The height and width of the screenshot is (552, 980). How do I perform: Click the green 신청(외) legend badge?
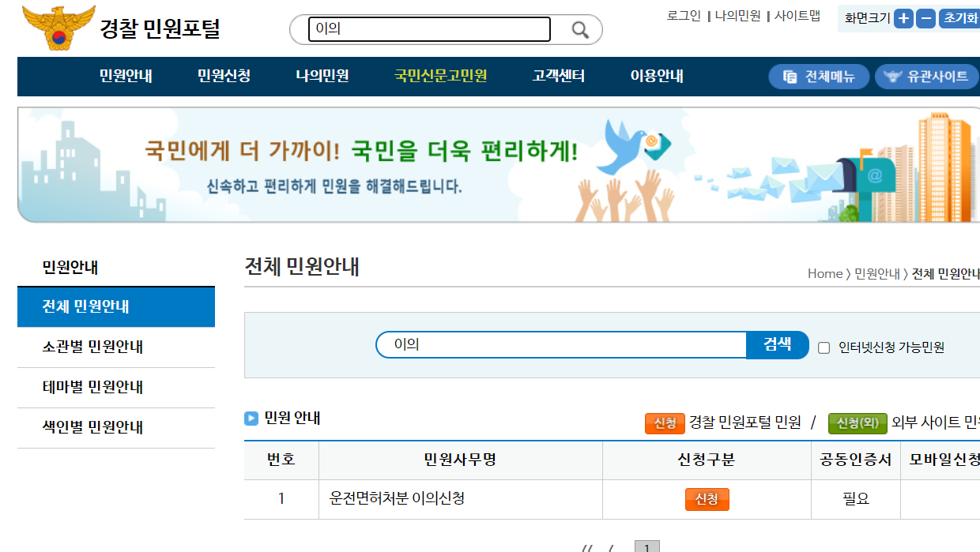tap(857, 423)
